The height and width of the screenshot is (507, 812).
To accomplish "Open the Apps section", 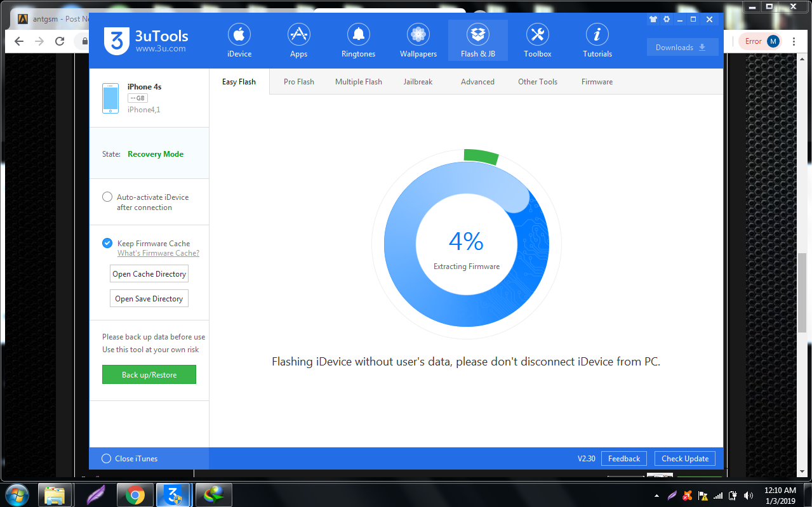I will [298, 41].
